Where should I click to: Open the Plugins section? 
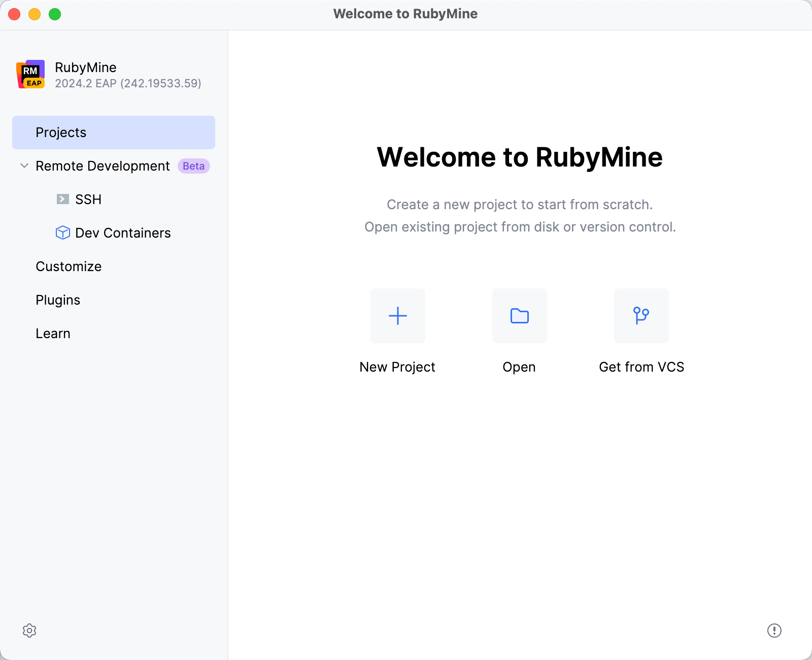(58, 300)
